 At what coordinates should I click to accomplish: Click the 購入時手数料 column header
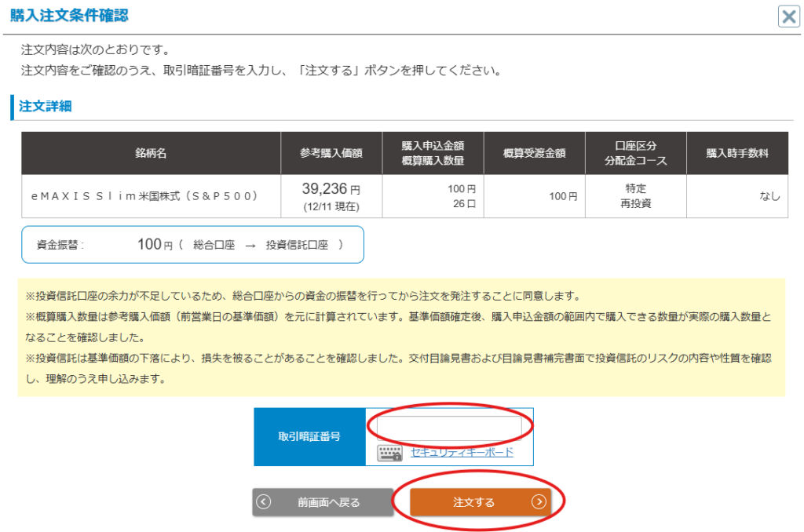click(x=736, y=153)
